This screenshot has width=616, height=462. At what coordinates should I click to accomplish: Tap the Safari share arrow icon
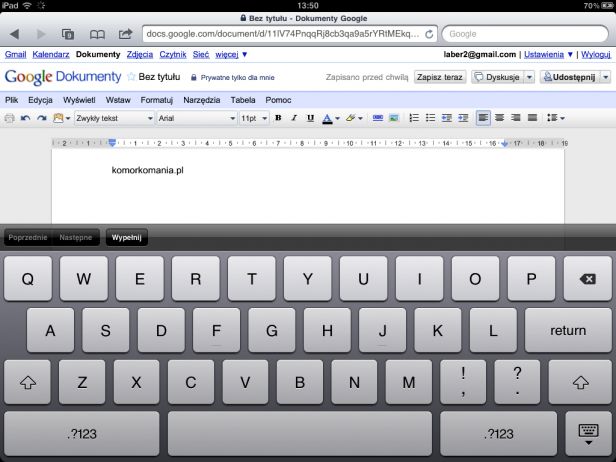pos(125,34)
